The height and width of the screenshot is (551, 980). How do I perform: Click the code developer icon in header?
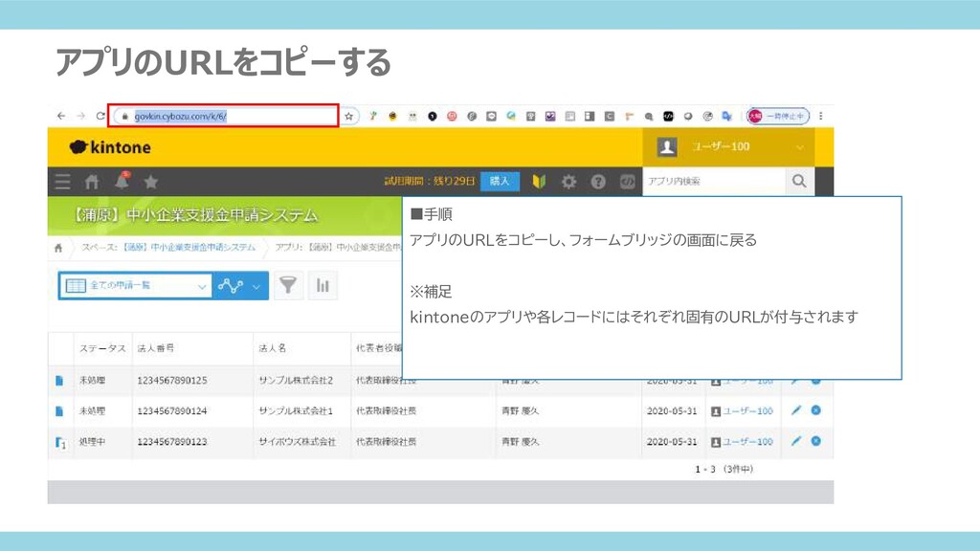coord(628,182)
